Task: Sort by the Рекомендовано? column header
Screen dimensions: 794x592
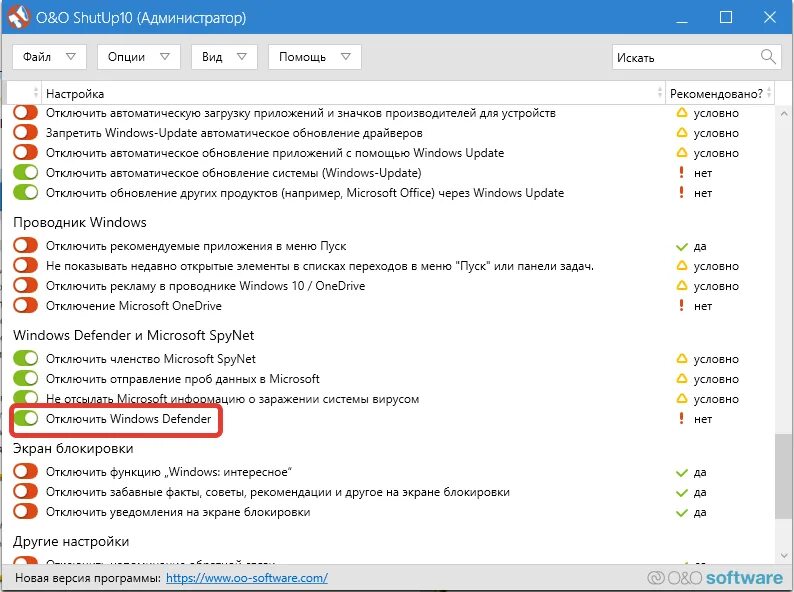Action: tap(720, 93)
